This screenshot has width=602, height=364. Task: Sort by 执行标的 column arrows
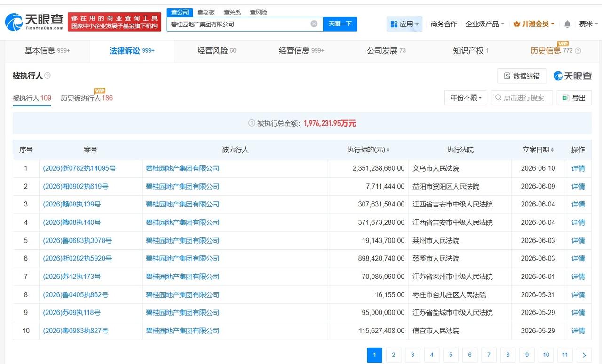[388, 150]
